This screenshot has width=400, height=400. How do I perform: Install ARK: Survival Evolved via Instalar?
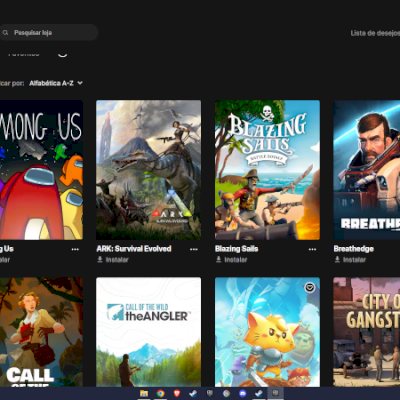(x=113, y=260)
